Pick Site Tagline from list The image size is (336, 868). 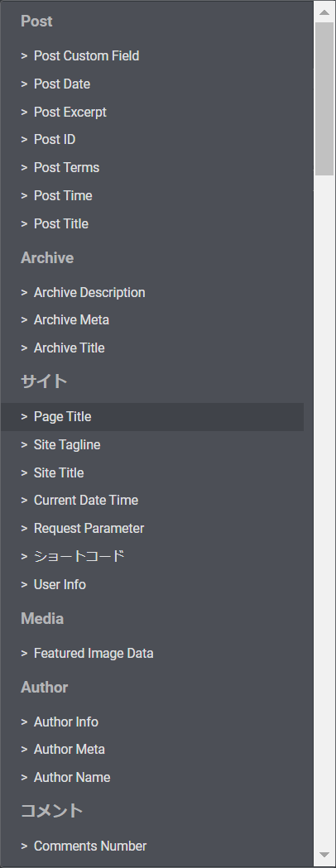coord(152,444)
